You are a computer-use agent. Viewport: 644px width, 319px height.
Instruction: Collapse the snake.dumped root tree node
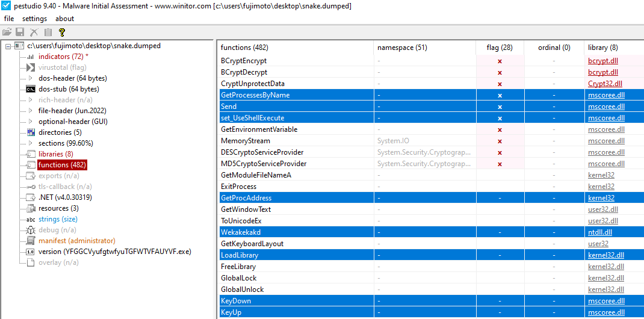8,46
